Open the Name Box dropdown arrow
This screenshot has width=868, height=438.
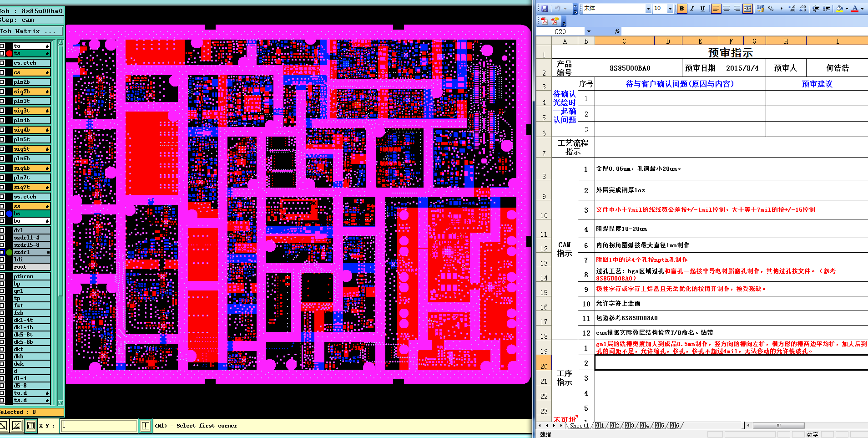(x=589, y=31)
